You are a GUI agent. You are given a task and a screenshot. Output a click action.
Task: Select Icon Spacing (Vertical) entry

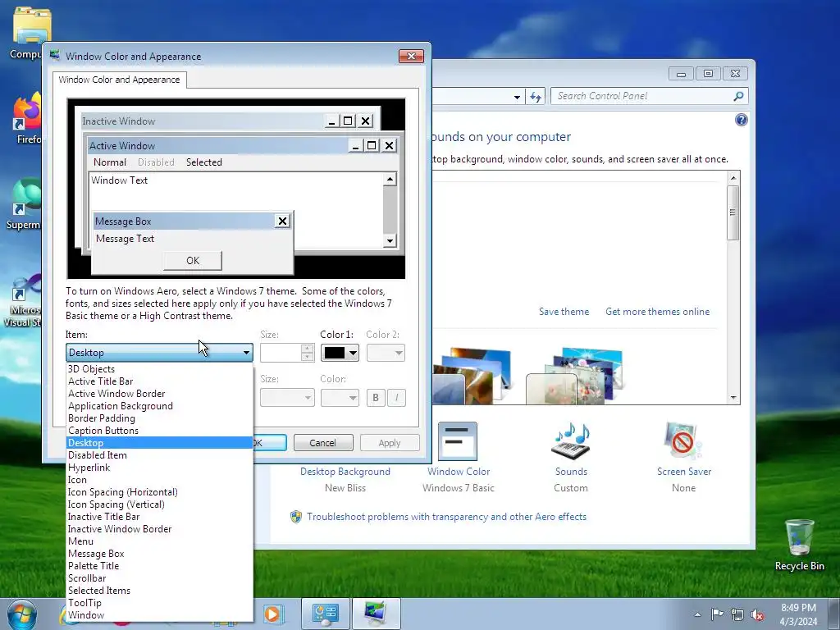pyautogui.click(x=159, y=504)
